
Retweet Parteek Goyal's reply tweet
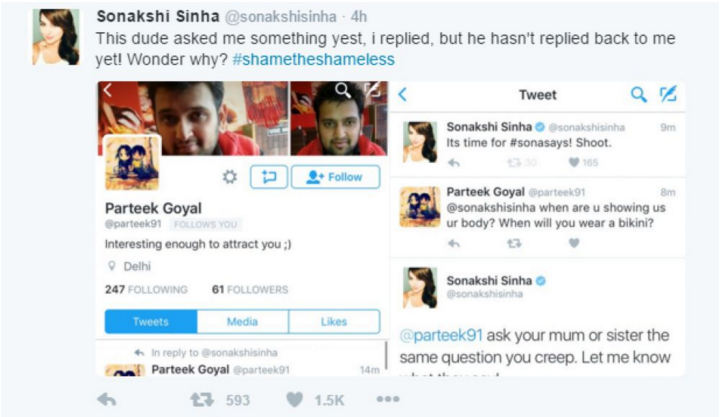tap(514, 243)
